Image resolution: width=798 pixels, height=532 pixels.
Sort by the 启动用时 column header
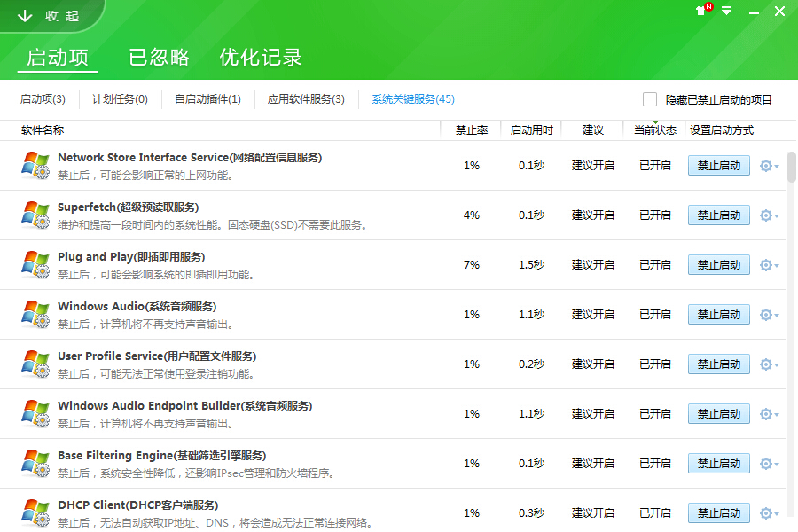point(531,130)
